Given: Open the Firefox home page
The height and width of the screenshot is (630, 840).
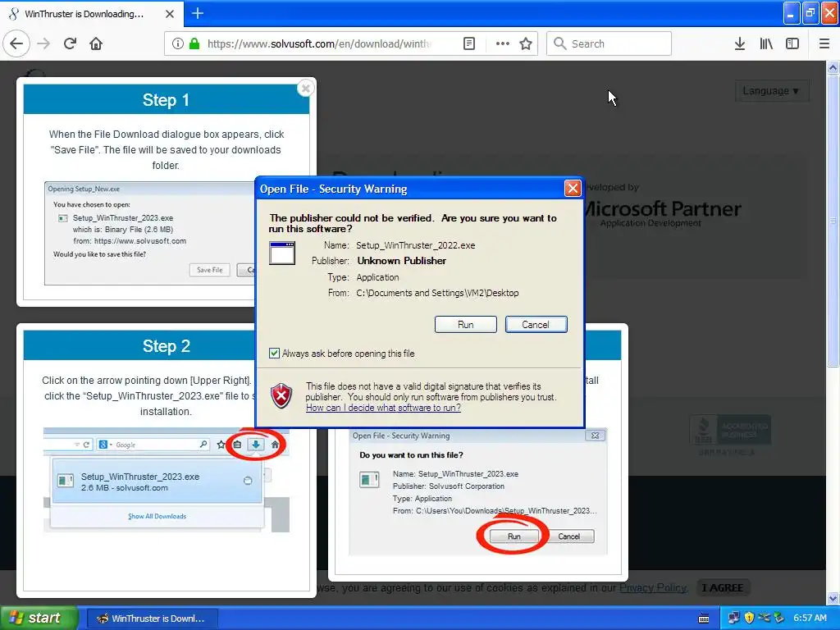Looking at the screenshot, I should pyautogui.click(x=96, y=43).
